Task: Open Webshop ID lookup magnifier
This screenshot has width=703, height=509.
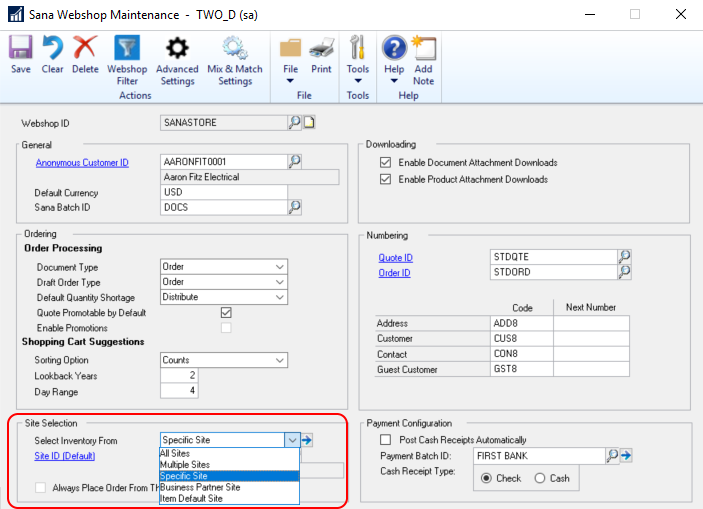Action: 295,122
